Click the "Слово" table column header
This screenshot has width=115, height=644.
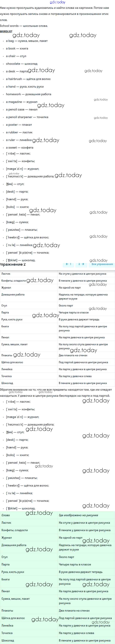(6, 515)
